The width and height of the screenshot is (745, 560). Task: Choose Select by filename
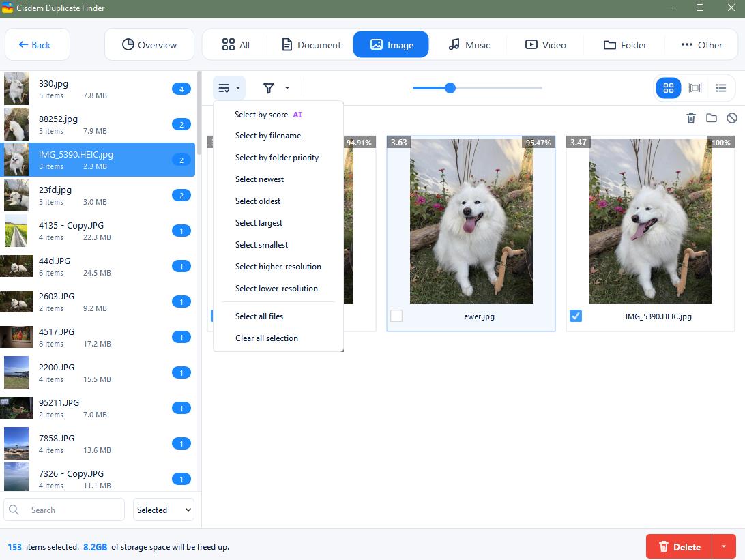(x=278, y=136)
